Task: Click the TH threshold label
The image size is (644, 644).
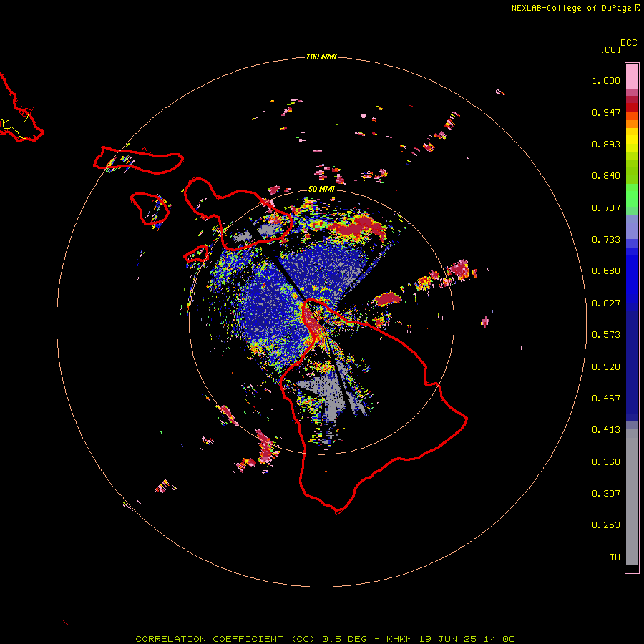Action: click(x=615, y=557)
